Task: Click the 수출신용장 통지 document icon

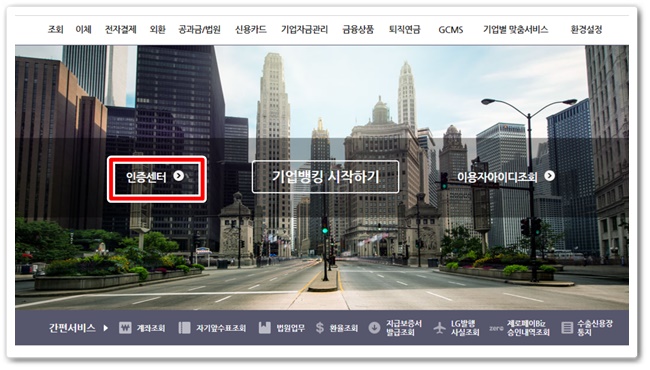Action: 567,328
